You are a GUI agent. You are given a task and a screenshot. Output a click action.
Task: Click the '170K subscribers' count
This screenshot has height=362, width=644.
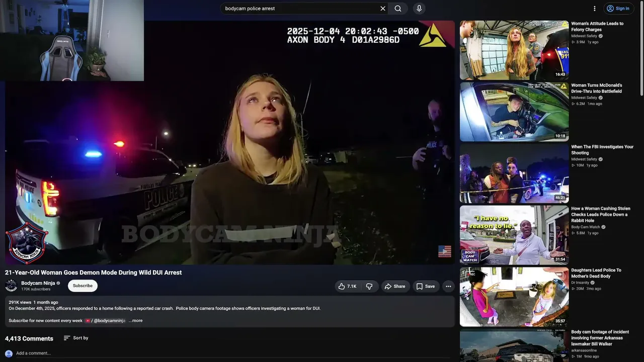[x=36, y=290]
